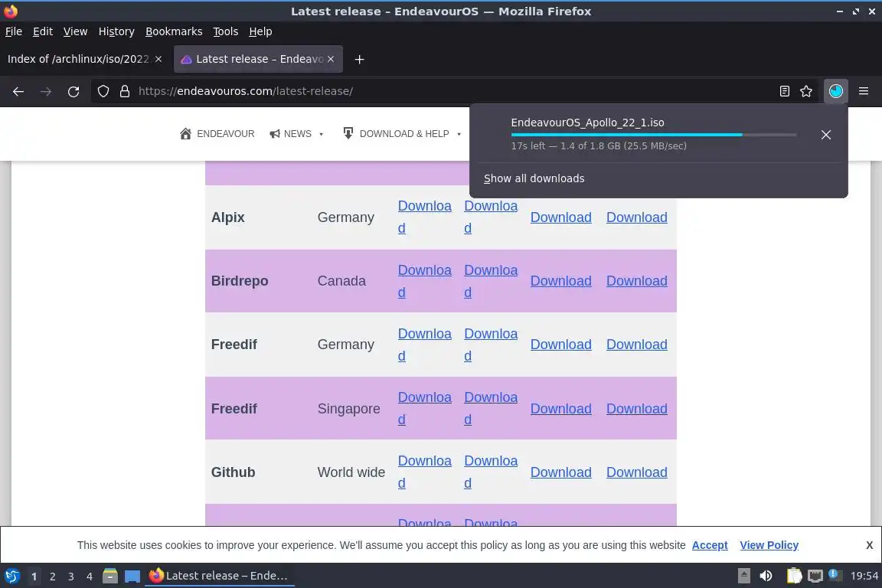Click the ENDEAVOUR home icon
Image resolution: width=882 pixels, height=588 pixels.
[185, 133]
